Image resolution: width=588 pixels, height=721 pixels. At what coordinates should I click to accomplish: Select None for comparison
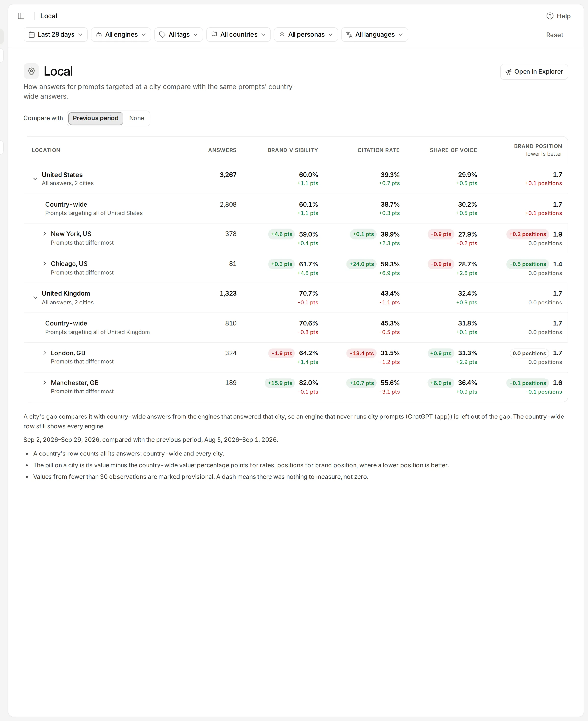(x=136, y=118)
